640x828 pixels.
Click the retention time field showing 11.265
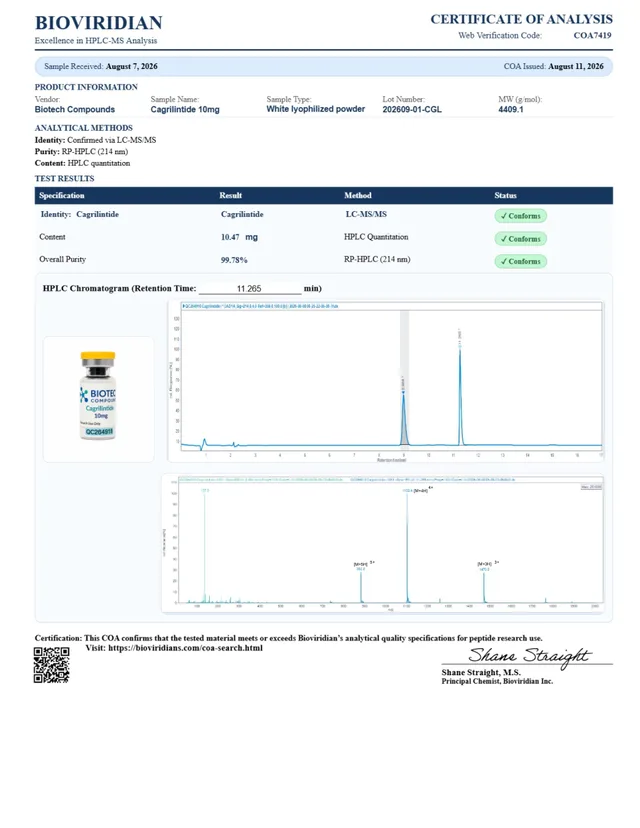tap(249, 288)
